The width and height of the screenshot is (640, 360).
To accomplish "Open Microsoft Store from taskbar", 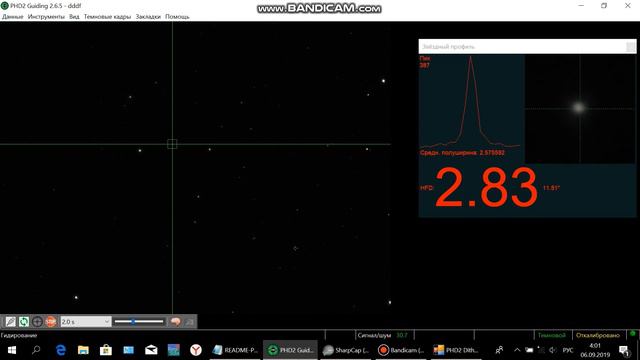I will click(106, 350).
